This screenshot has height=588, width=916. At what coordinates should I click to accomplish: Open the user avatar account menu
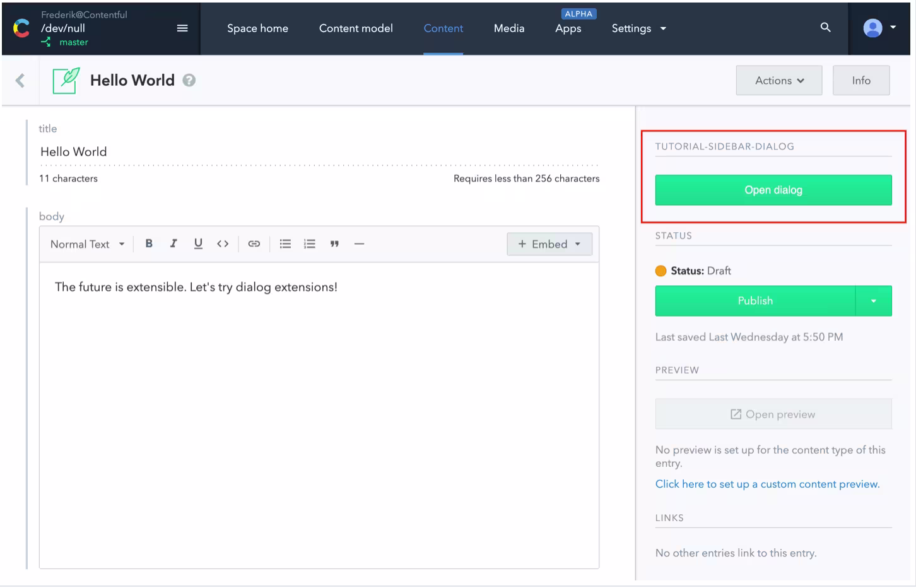point(879,28)
